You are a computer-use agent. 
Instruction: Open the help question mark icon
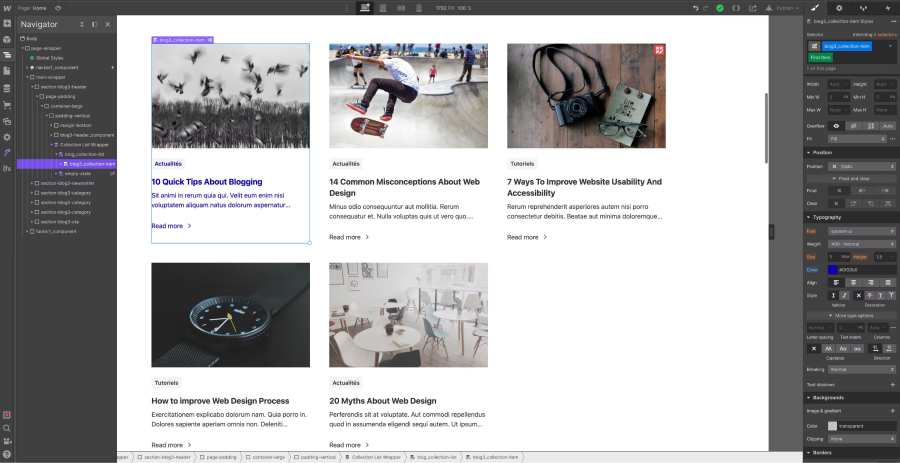(7, 455)
